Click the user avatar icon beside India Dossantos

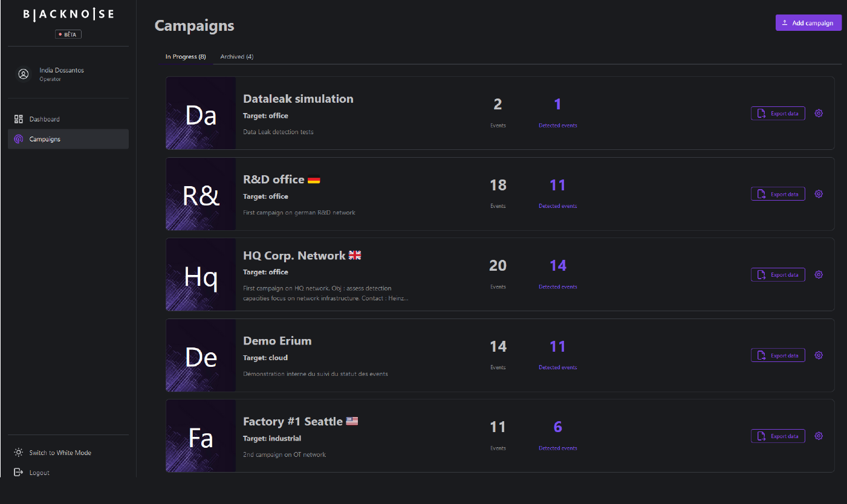pos(24,74)
